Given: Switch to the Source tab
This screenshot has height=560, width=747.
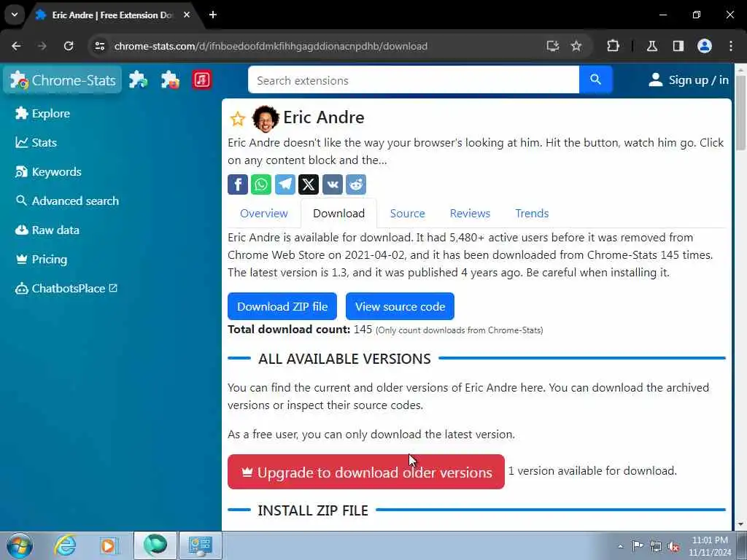Looking at the screenshot, I should point(407,214).
